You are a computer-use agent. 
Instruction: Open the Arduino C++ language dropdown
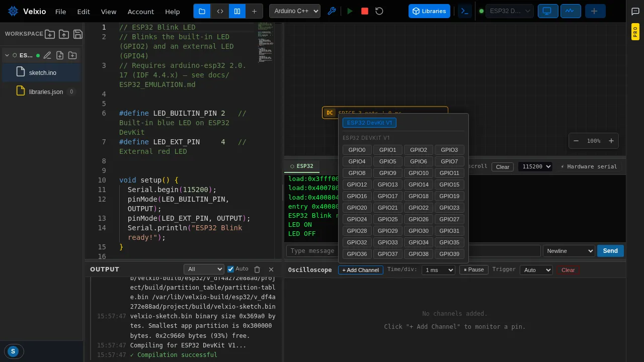295,11
